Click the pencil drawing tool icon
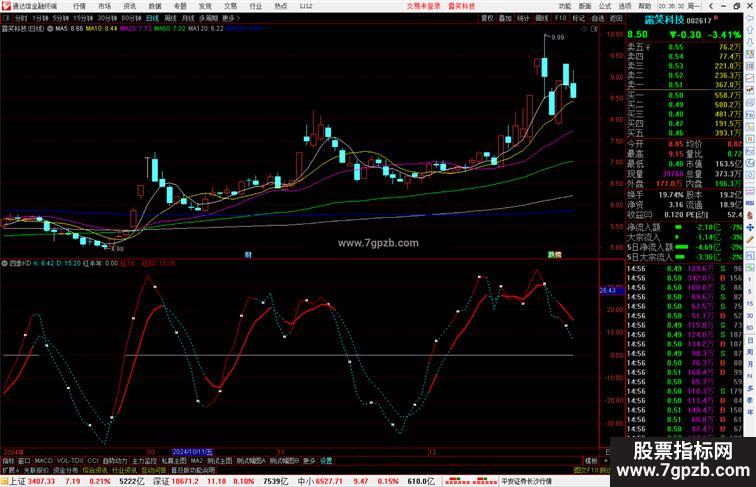 tap(750, 240)
